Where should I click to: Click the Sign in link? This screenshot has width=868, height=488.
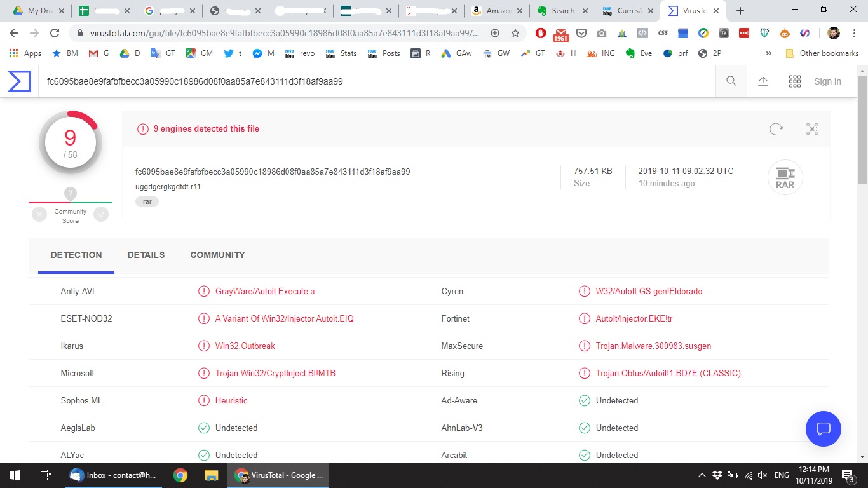point(827,81)
